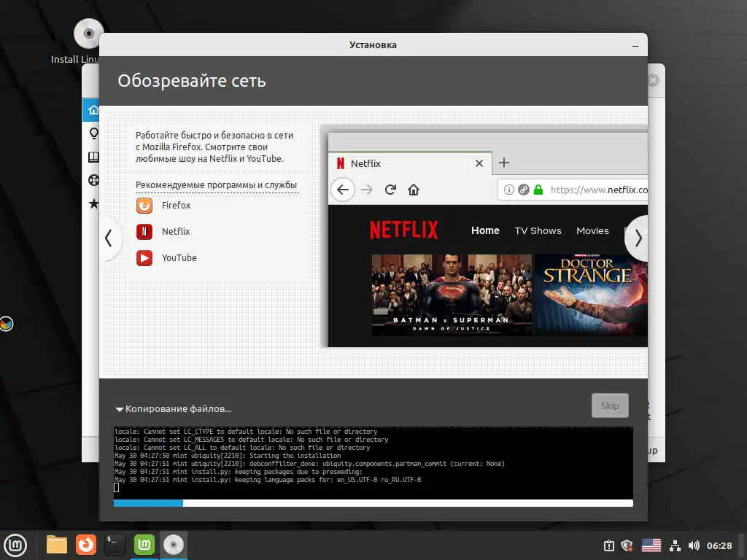Click the Обозревайте сеть heading
747x560 pixels.
coord(192,81)
